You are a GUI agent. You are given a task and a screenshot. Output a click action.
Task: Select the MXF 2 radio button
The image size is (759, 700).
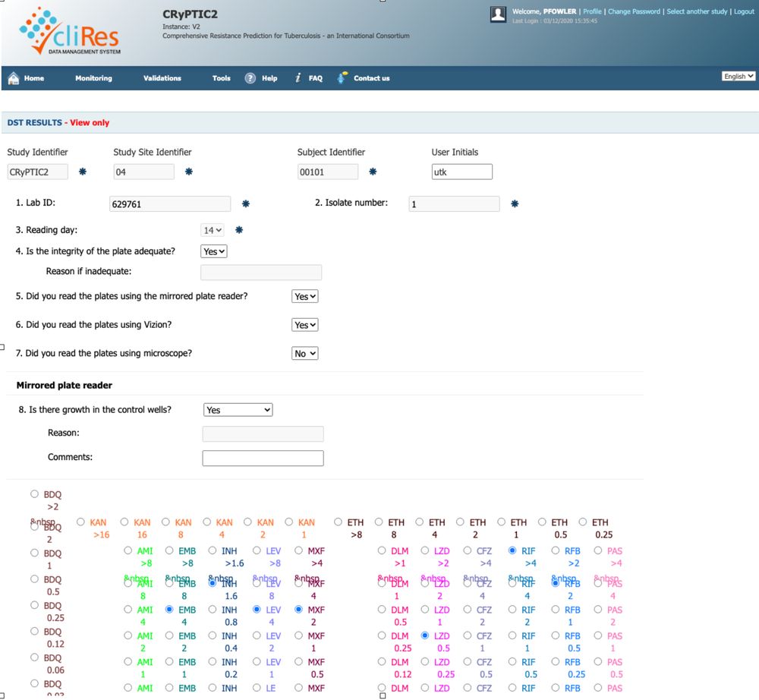coord(298,610)
